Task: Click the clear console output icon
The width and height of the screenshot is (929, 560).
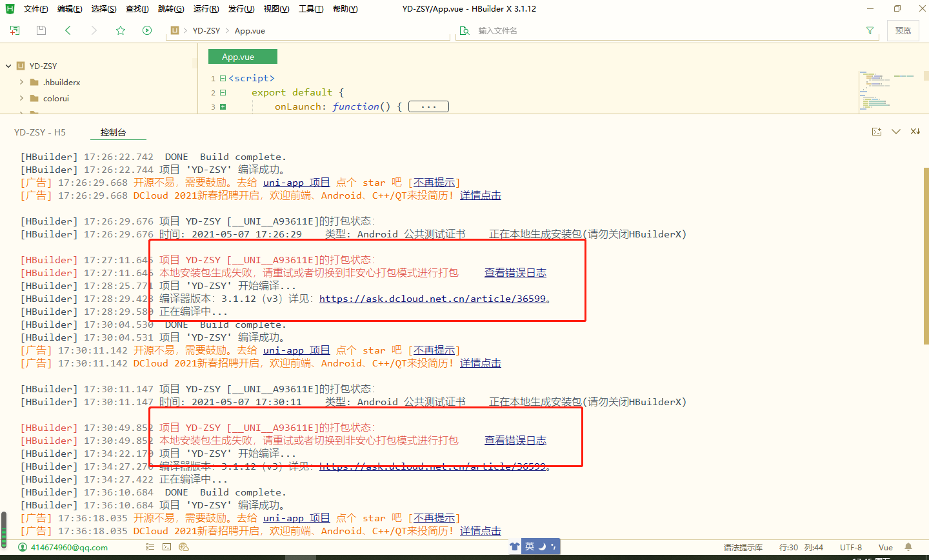Action: pyautogui.click(x=915, y=132)
